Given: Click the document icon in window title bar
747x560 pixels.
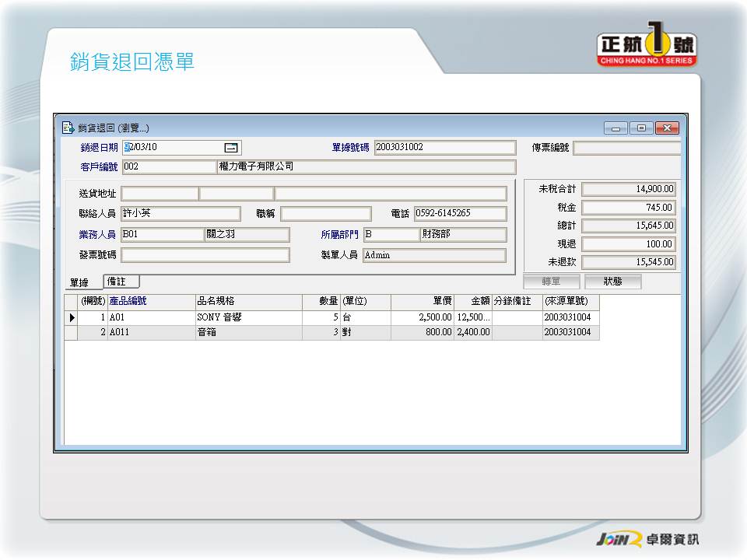Looking at the screenshot, I should 68,128.
